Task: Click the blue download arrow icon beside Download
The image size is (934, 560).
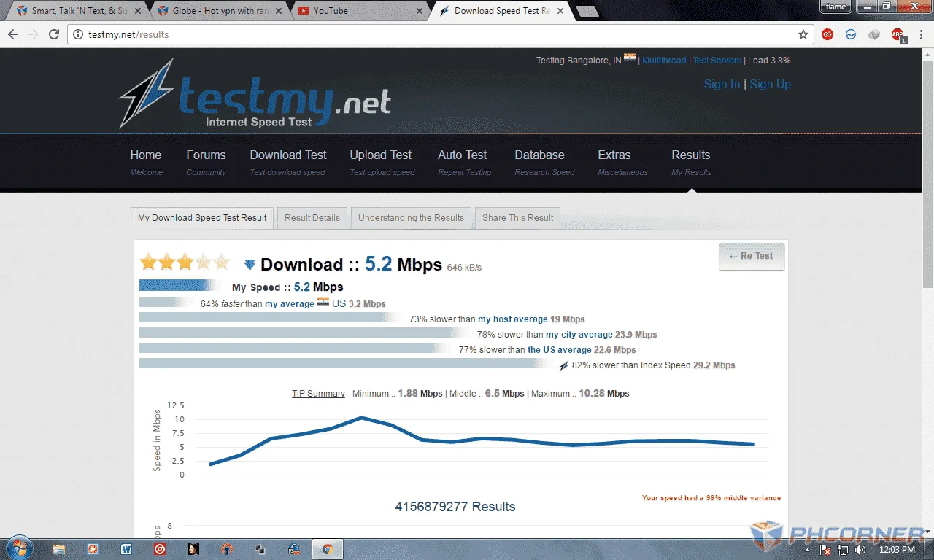Action: pyautogui.click(x=250, y=265)
